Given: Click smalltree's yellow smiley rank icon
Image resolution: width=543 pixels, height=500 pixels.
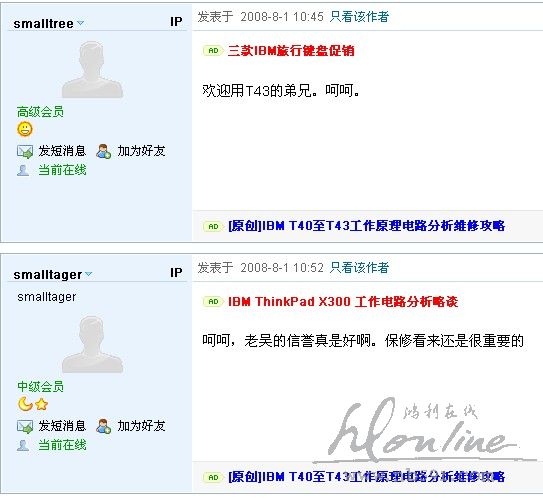Looking at the screenshot, I should point(25,129).
